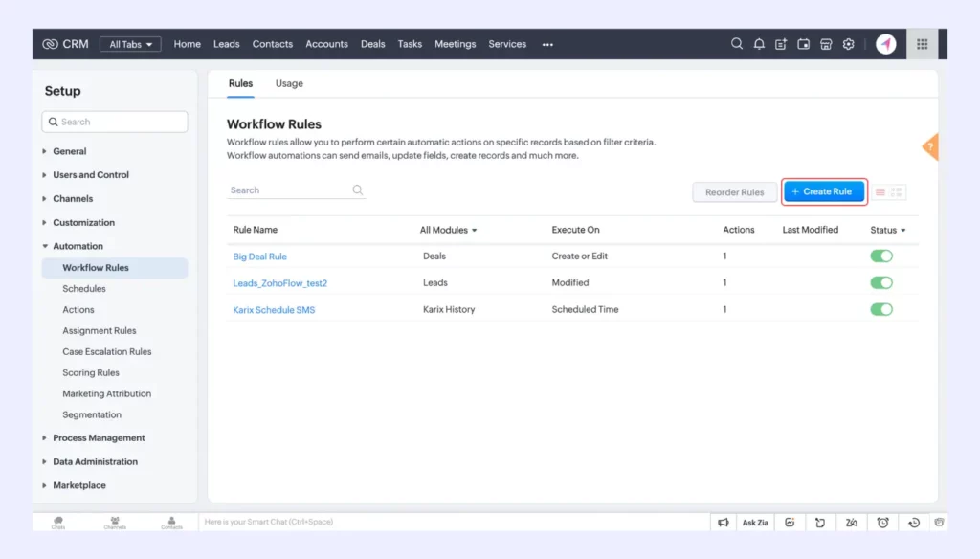The image size is (980, 559).
Task: Toggle status of Leads_ZohoFlow_test2 rule
Action: click(881, 282)
